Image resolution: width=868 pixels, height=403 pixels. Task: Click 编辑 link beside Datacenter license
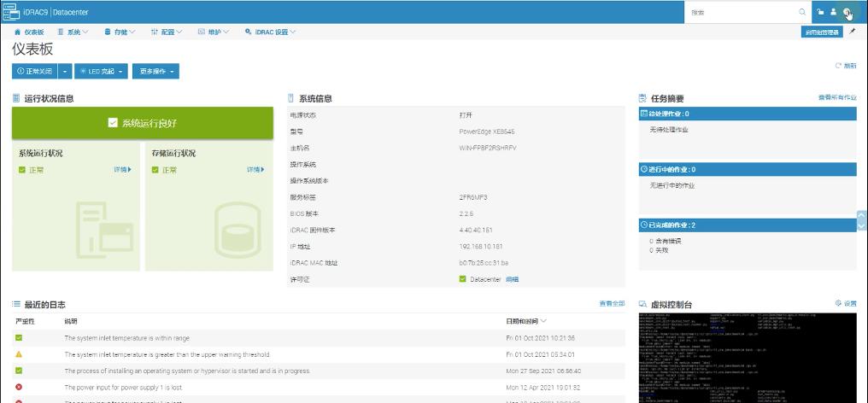(x=512, y=279)
